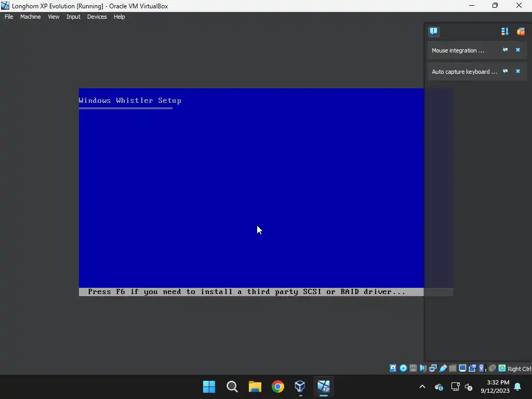Click the recording indicator in status bar

[472, 368]
